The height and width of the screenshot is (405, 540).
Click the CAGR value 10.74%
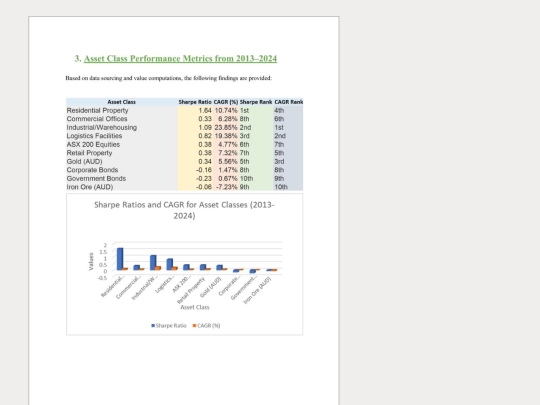(x=226, y=111)
